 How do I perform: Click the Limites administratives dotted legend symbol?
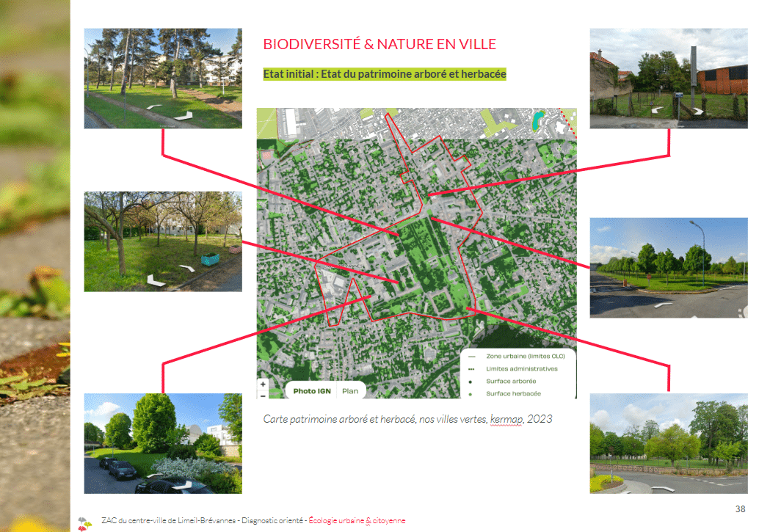471,369
